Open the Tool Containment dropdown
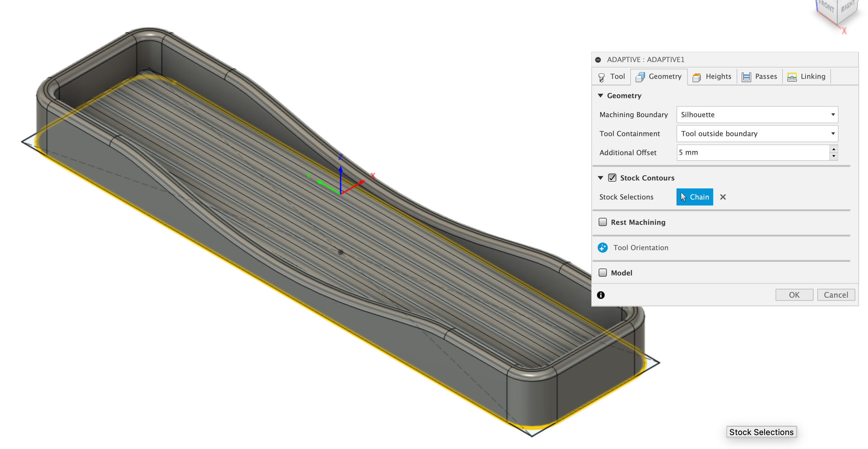Viewport: 868px width, 449px height. 757,134
